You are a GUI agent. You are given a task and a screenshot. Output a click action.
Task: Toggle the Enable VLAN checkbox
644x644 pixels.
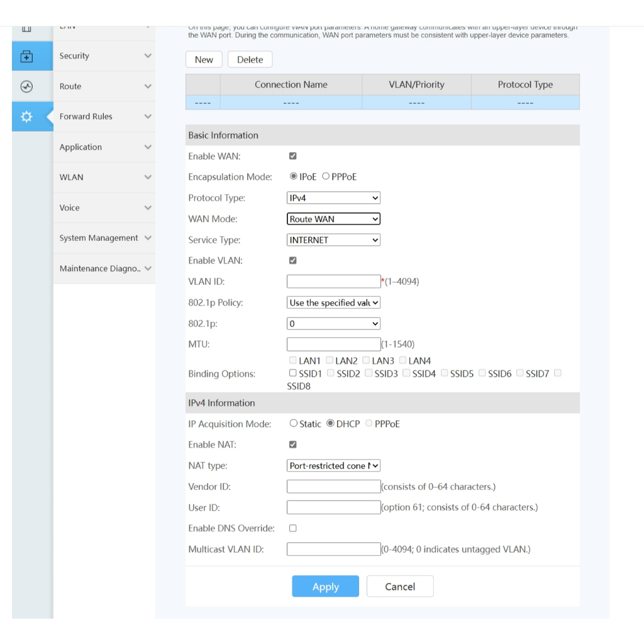click(x=292, y=260)
